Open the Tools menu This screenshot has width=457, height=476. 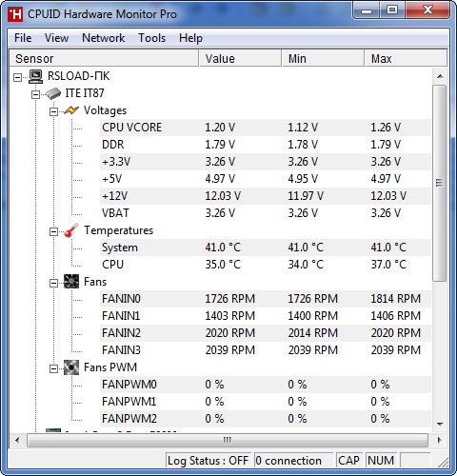[151, 38]
